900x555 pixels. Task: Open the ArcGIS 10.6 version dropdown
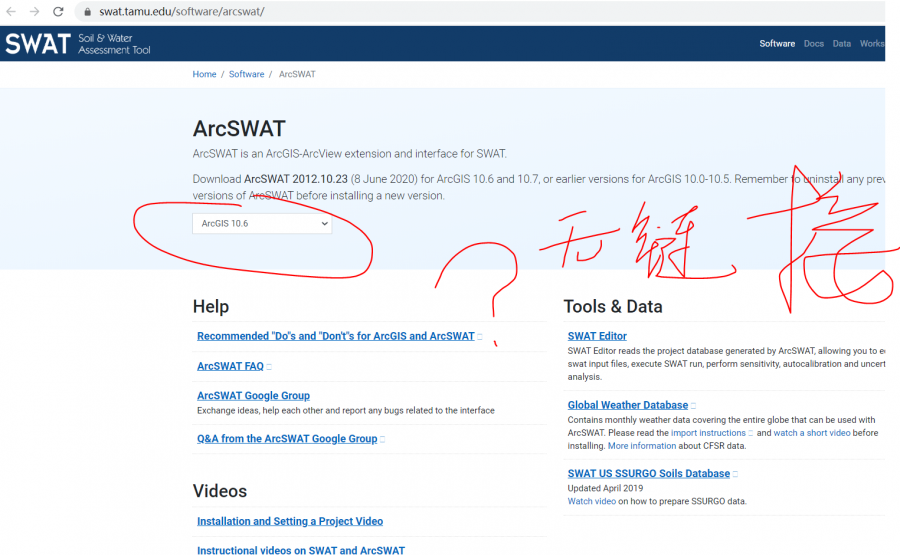click(x=262, y=223)
